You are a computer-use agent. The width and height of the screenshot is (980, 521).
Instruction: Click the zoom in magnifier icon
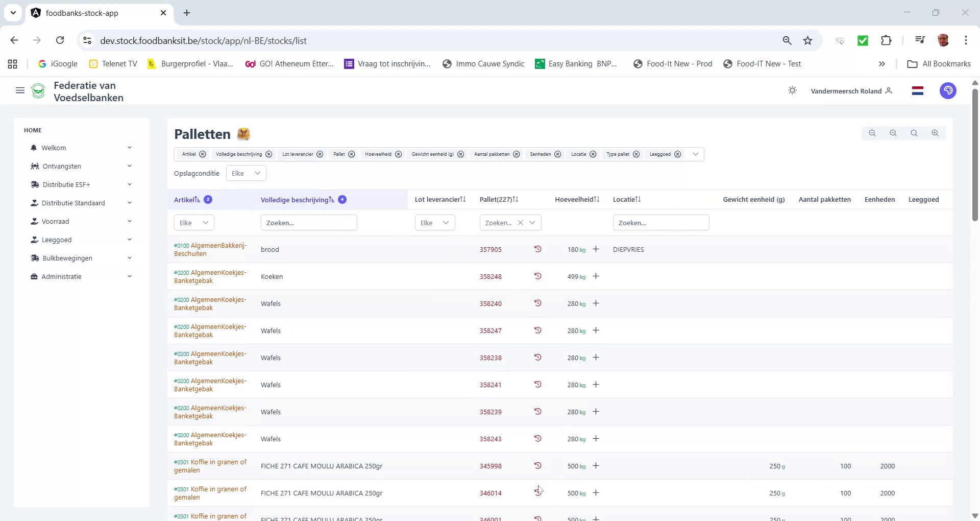pos(935,133)
